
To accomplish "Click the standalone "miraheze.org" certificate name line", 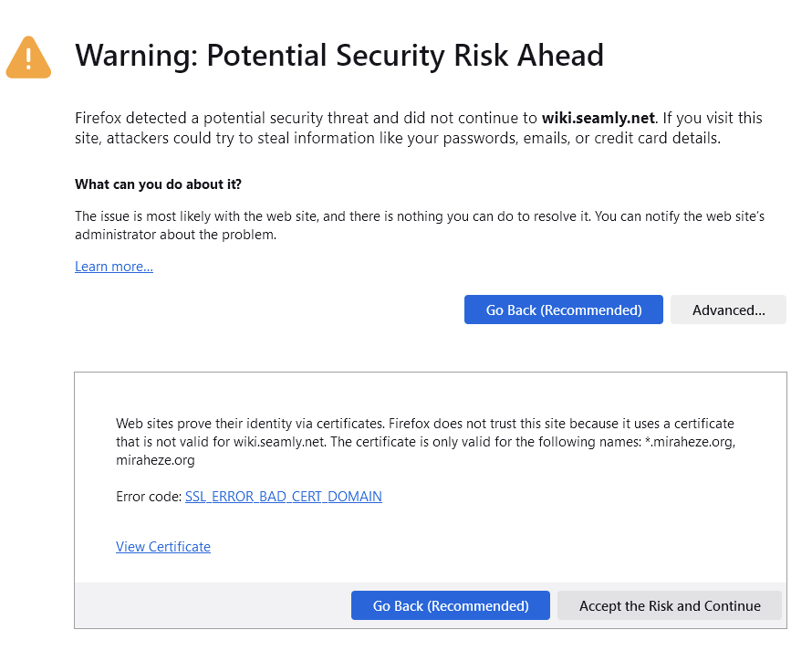I will click(x=155, y=460).
